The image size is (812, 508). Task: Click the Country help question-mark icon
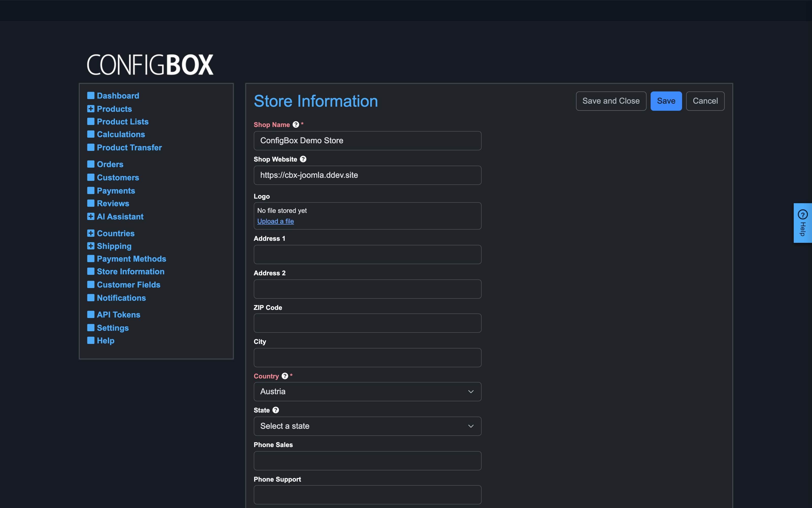click(285, 376)
